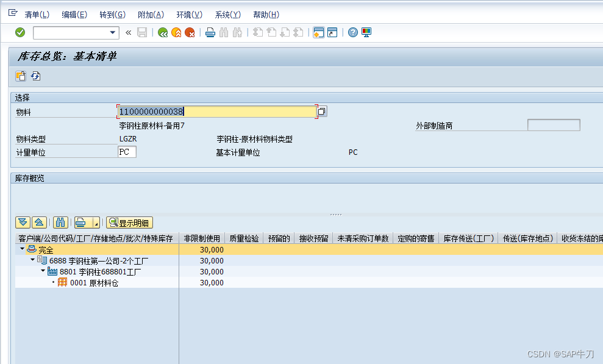
Task: Click the 质量检验 column header
Action: 244,238
